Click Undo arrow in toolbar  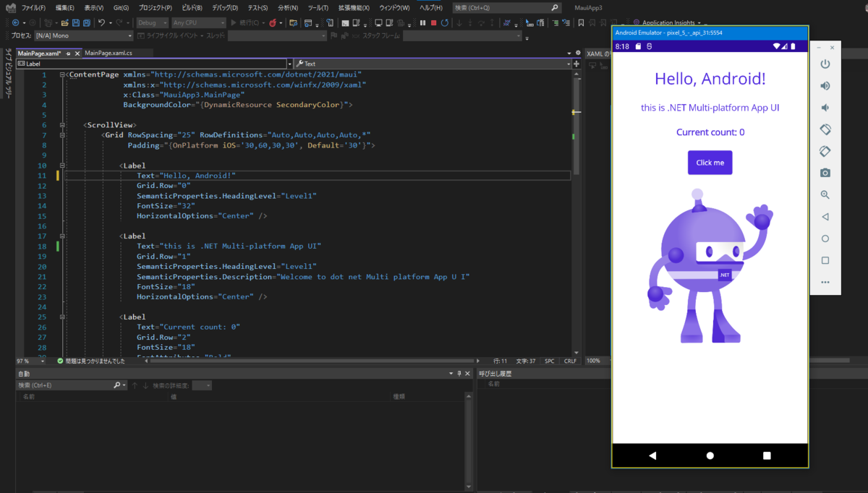pyautogui.click(x=101, y=23)
